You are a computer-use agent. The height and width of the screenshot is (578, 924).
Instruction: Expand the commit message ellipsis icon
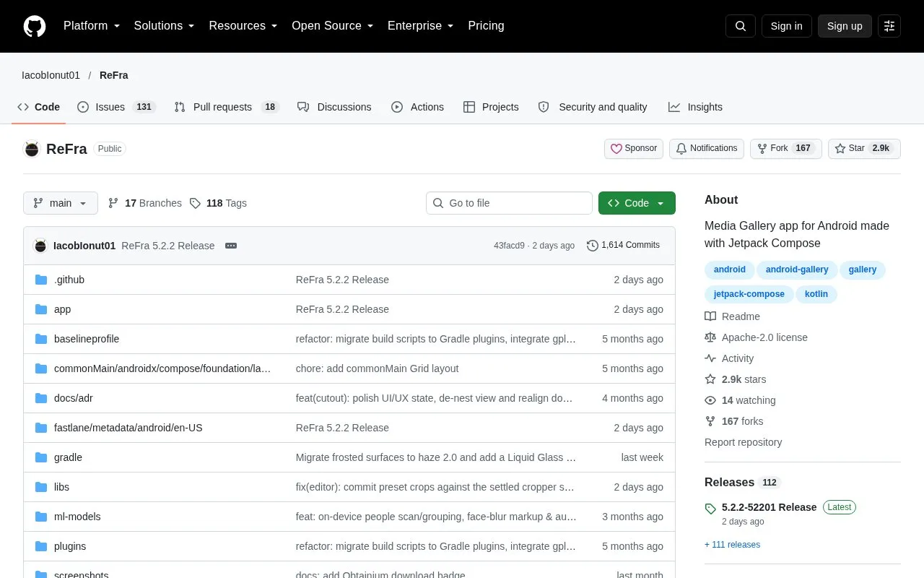point(231,246)
